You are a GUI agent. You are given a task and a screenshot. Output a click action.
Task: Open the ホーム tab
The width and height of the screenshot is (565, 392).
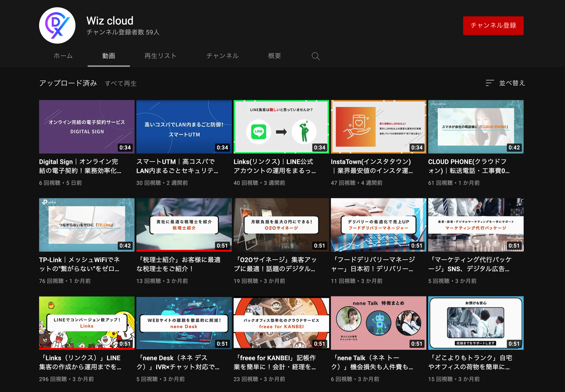[x=63, y=56]
